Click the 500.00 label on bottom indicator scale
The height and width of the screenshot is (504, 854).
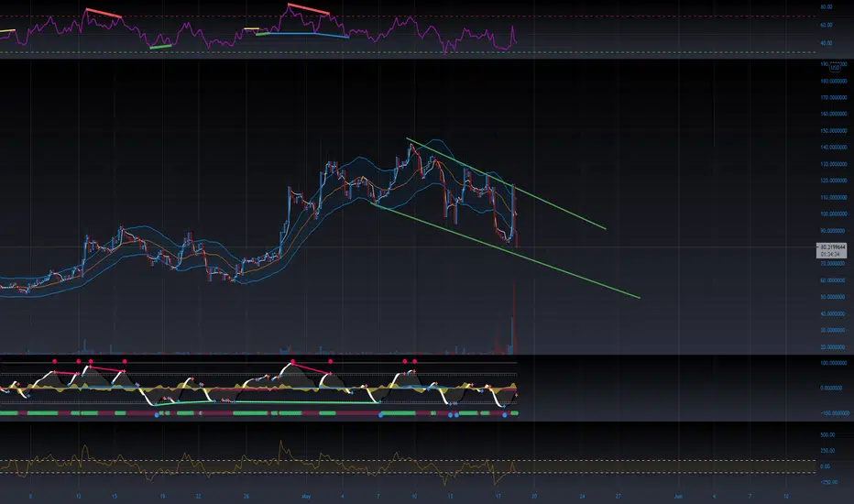[x=827, y=434]
